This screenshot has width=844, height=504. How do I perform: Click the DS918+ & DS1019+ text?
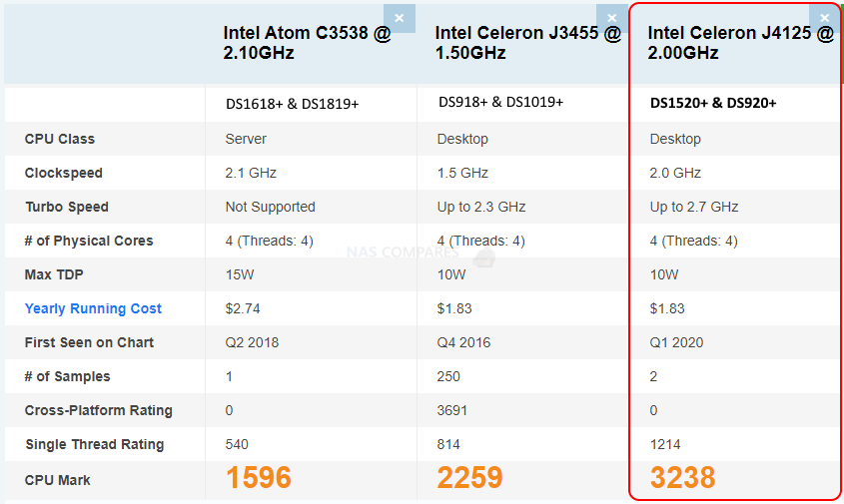tap(501, 102)
